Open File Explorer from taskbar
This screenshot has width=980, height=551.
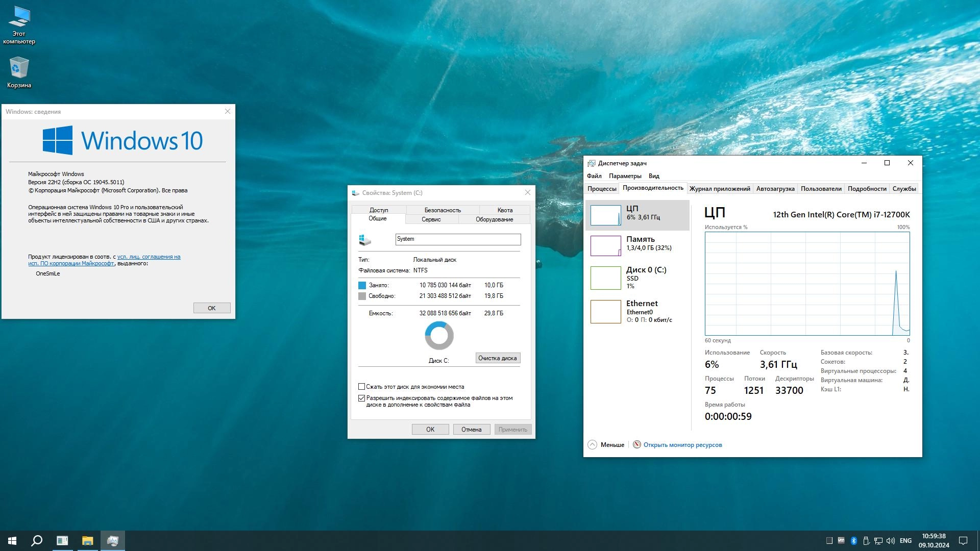point(88,541)
